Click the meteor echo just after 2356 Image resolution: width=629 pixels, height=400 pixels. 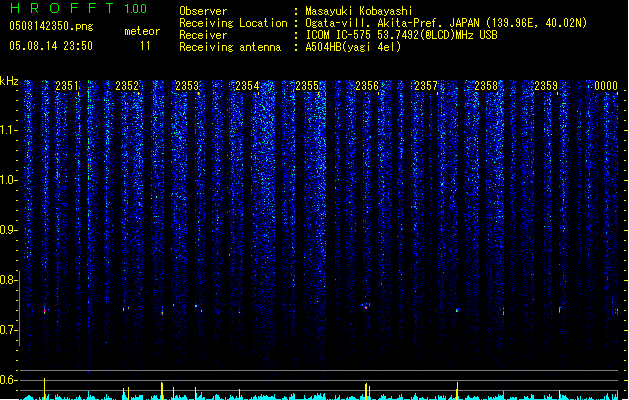pyautogui.click(x=365, y=307)
